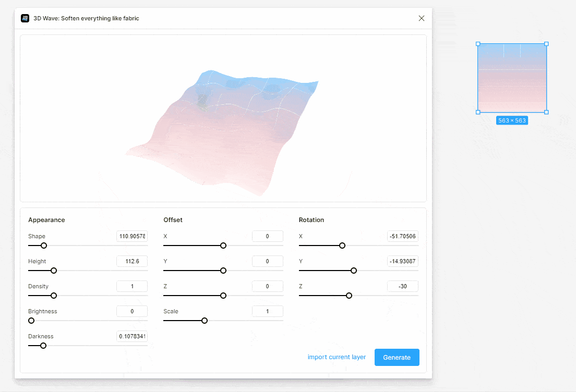The height and width of the screenshot is (392, 576).
Task: Click the Offset Z value field
Action: click(x=268, y=286)
